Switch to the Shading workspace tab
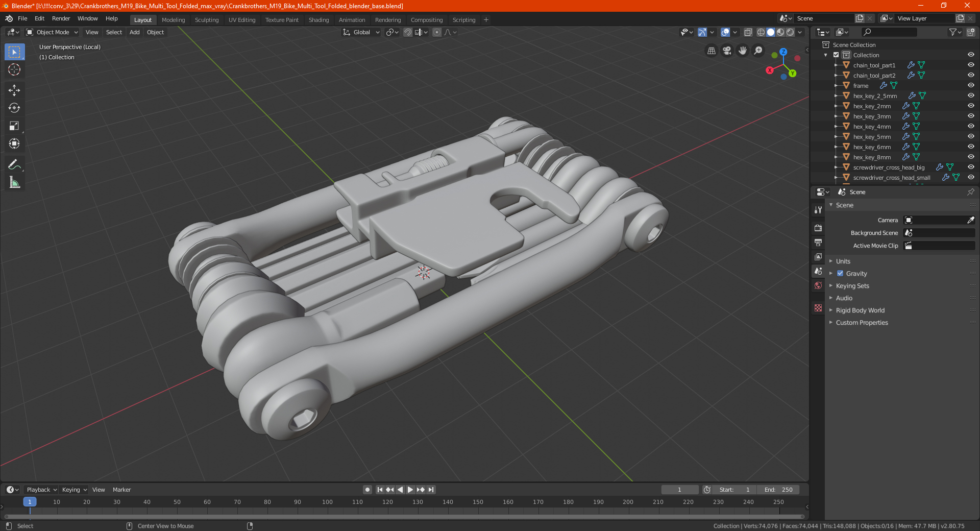The image size is (980, 531). [318, 20]
